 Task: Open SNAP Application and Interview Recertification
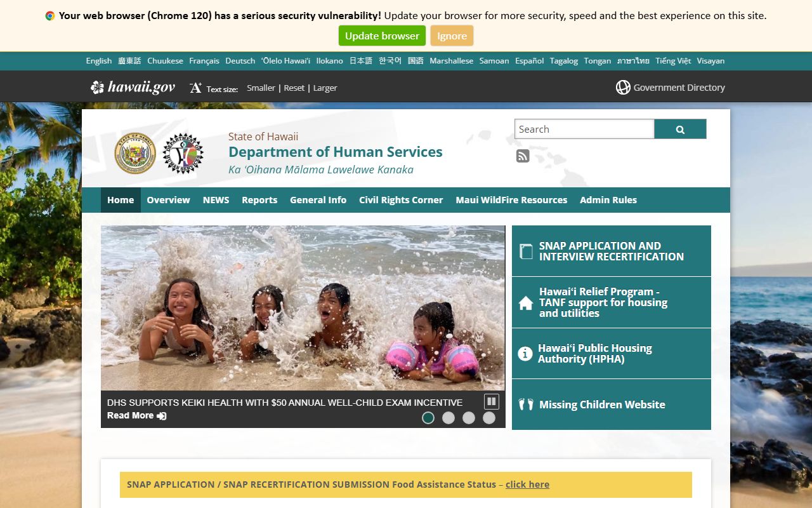(x=612, y=251)
